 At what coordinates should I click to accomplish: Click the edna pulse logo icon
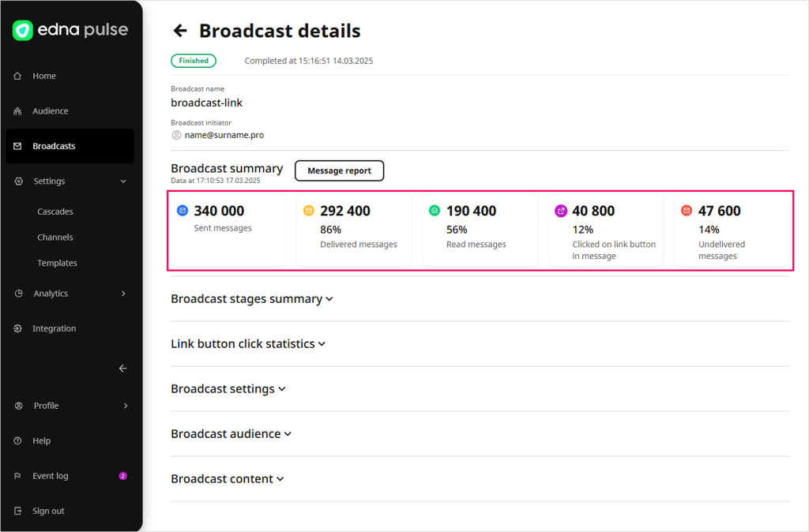coord(23,31)
